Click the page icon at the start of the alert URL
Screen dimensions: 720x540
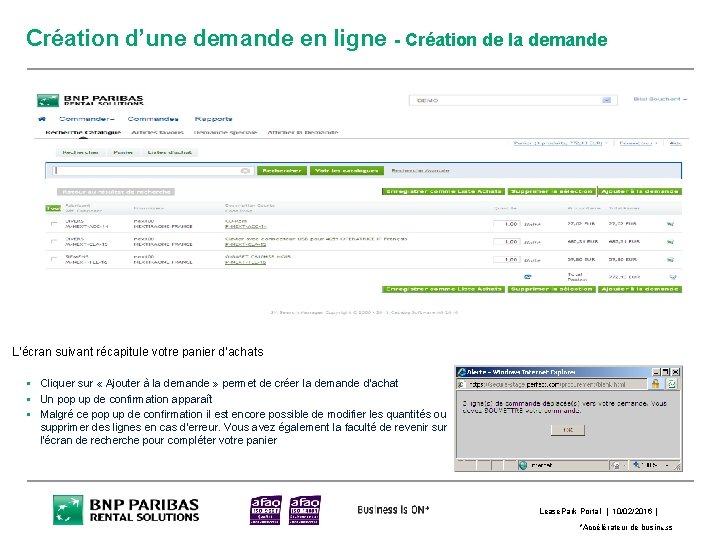461,384
